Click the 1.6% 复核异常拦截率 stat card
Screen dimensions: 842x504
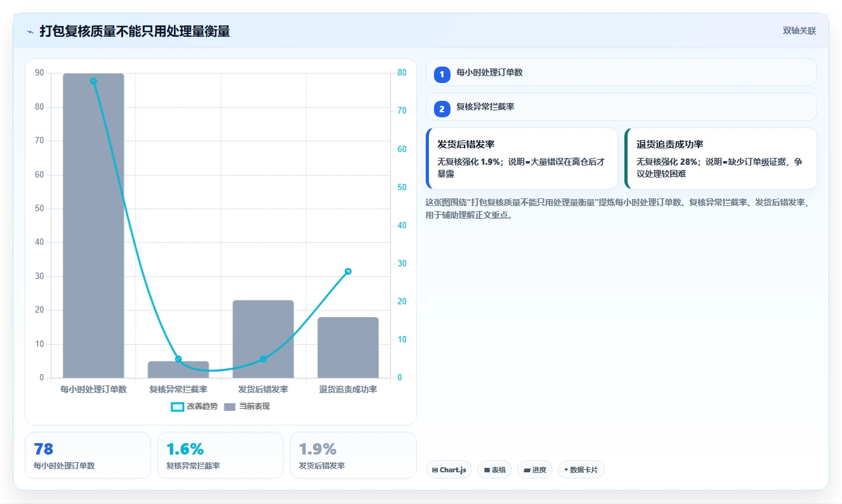click(220, 455)
